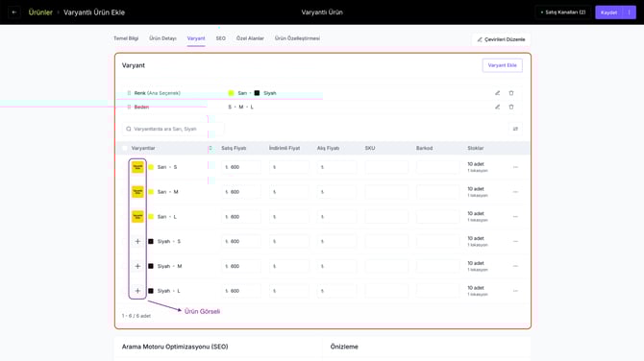Click Çevirileri Düzenle button
This screenshot has height=361, width=644.
pos(501,39)
